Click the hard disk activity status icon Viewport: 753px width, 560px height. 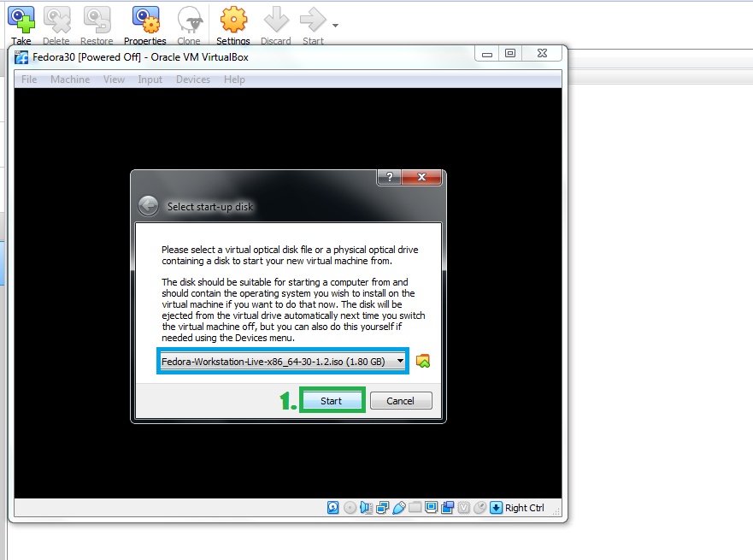pyautogui.click(x=332, y=508)
